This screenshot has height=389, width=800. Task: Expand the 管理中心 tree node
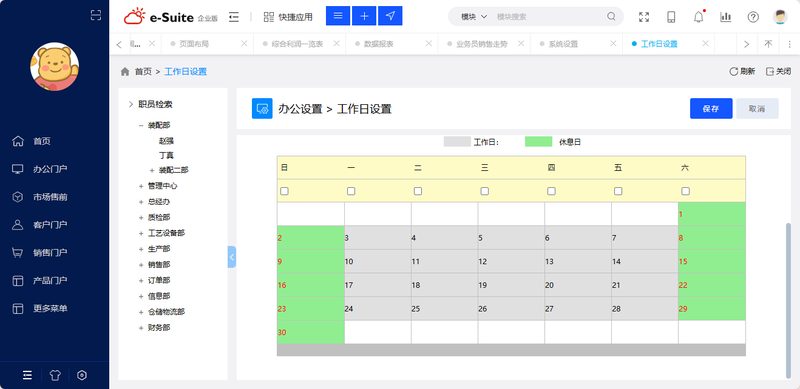[141, 186]
